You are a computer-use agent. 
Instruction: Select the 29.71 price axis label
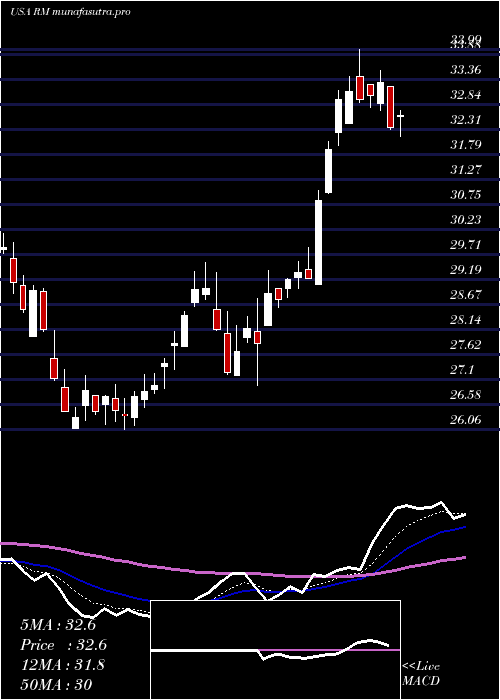tap(466, 245)
